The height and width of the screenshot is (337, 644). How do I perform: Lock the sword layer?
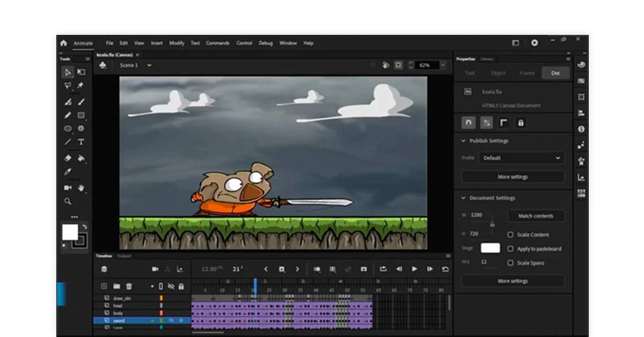(181, 320)
